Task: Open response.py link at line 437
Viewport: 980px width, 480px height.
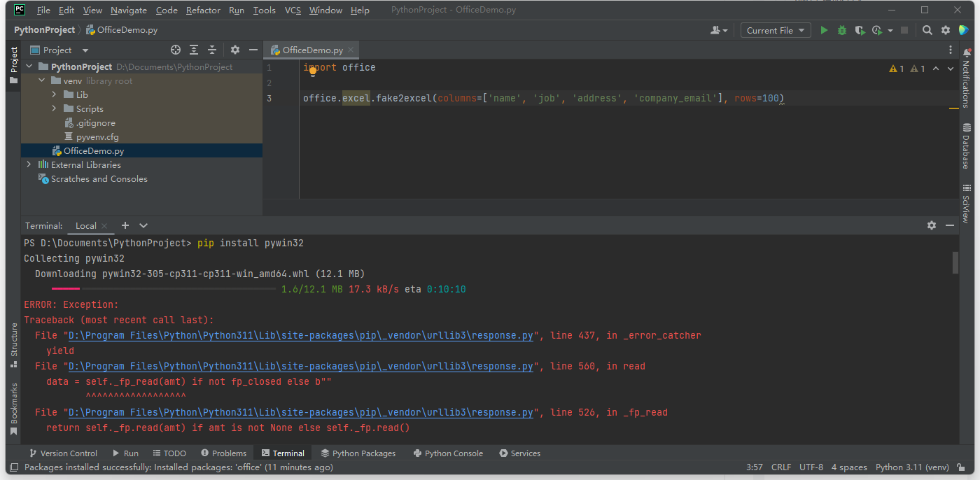Action: click(x=301, y=335)
